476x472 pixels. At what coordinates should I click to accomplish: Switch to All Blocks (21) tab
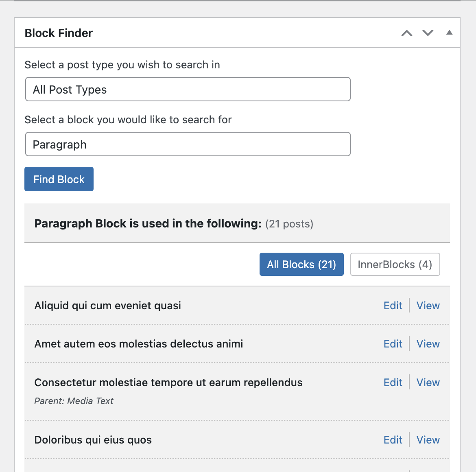click(301, 264)
